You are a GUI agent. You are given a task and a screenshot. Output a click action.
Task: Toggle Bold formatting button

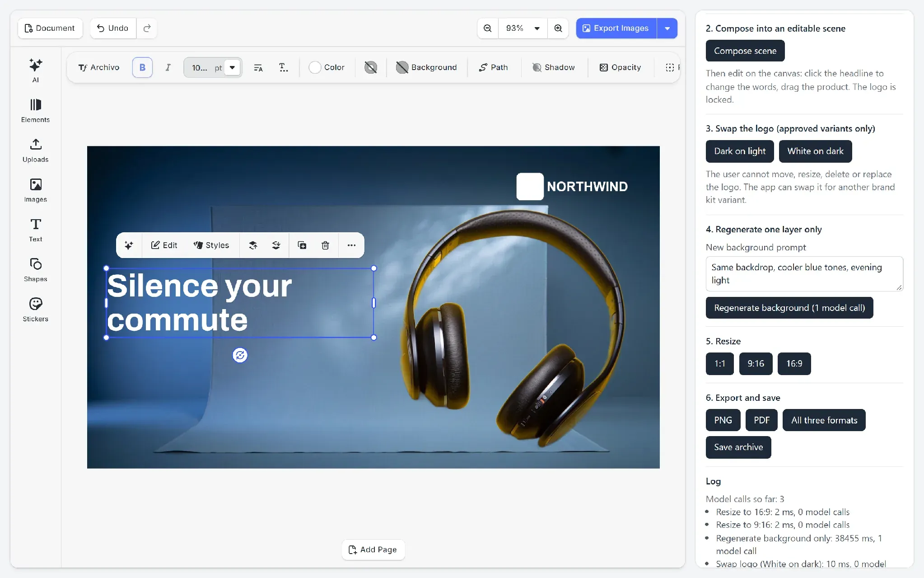point(142,67)
